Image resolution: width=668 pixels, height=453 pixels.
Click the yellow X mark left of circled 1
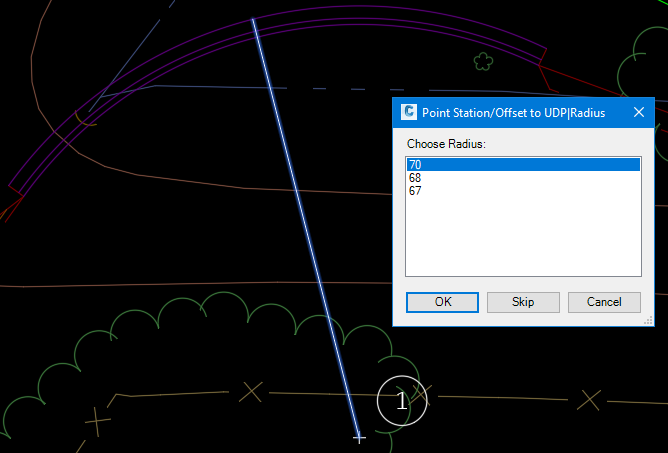(251, 392)
